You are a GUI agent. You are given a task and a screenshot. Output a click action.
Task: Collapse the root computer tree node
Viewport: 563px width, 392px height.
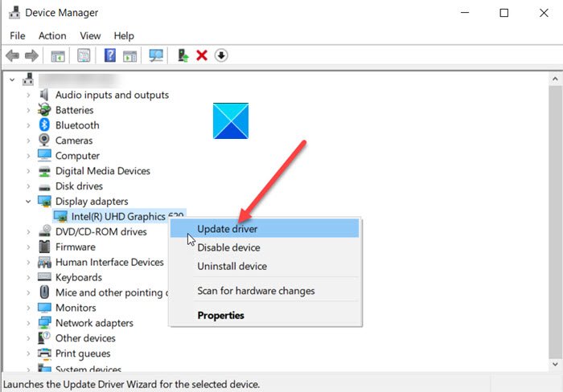coord(12,80)
